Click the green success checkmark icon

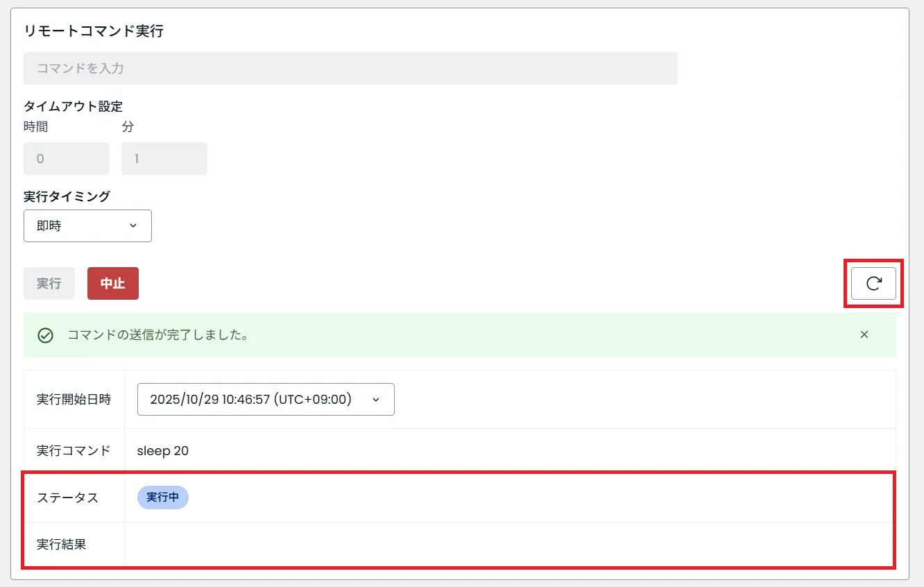[x=46, y=336]
